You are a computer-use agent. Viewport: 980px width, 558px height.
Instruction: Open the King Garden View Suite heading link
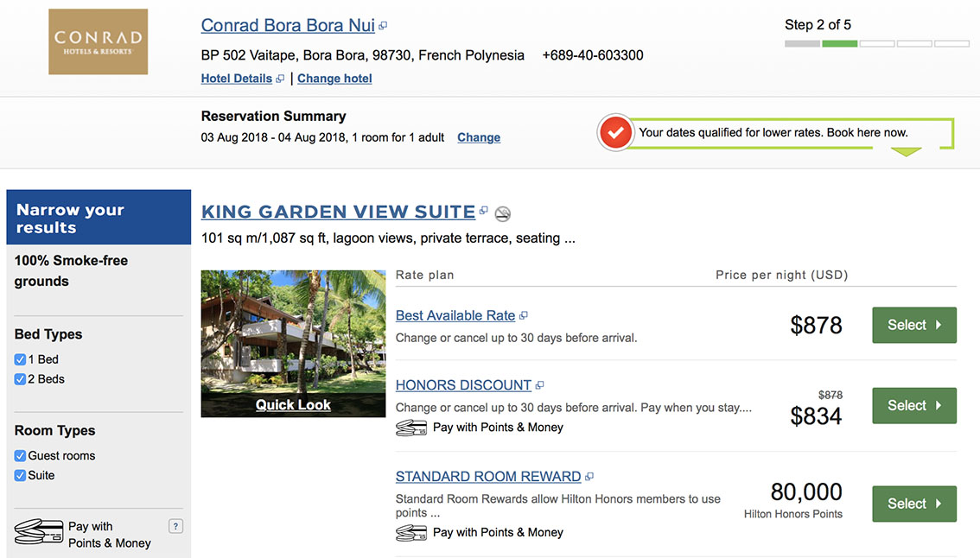tap(338, 212)
